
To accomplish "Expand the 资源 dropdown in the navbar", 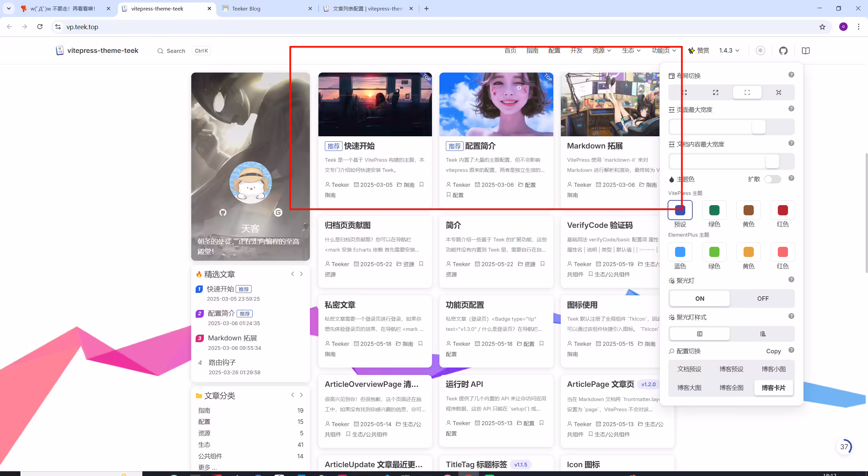I will point(601,51).
